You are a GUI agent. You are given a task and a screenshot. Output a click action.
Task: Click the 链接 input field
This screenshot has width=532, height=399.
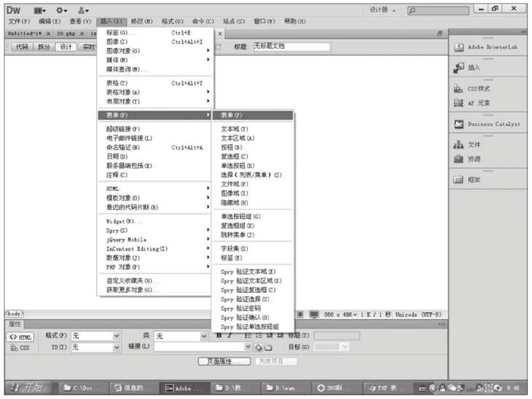click(199, 347)
